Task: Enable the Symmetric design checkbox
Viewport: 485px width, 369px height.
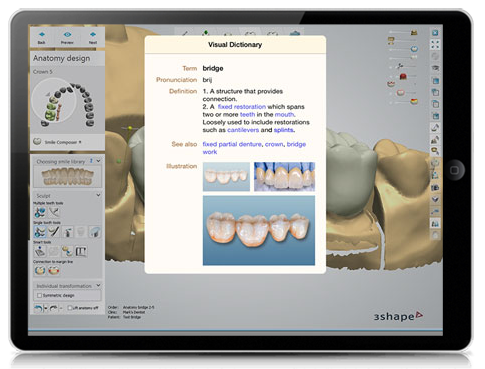Action: 39,295
